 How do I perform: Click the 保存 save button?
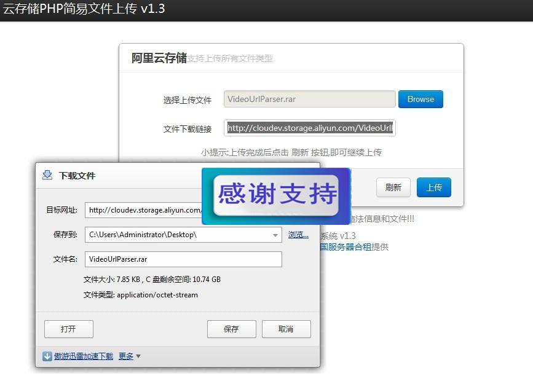pos(232,329)
